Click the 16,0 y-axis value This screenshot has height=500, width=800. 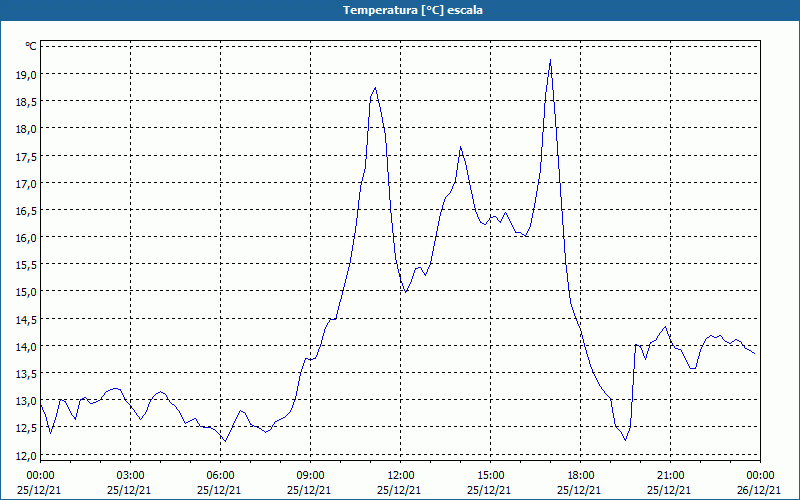coord(27,238)
